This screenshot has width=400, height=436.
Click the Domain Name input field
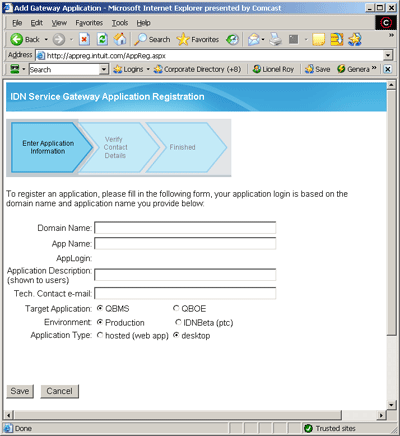185,228
